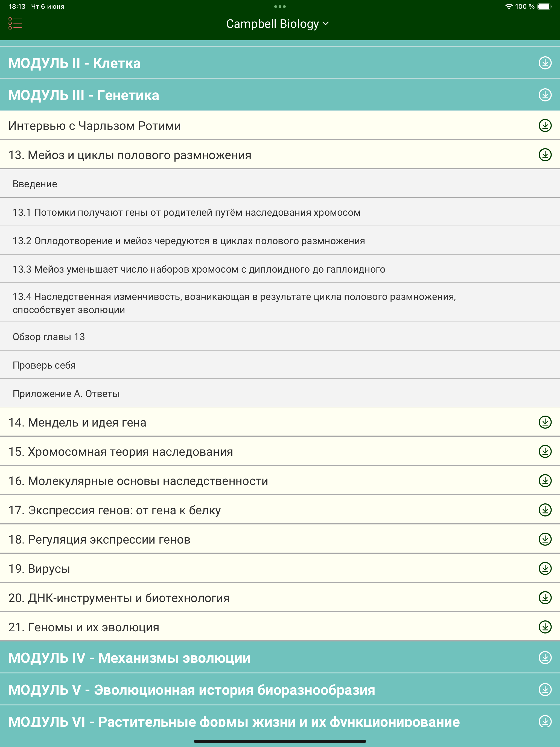Screen dimensions: 560x747
Task: Open Проверь себя section
Action: 280,365
